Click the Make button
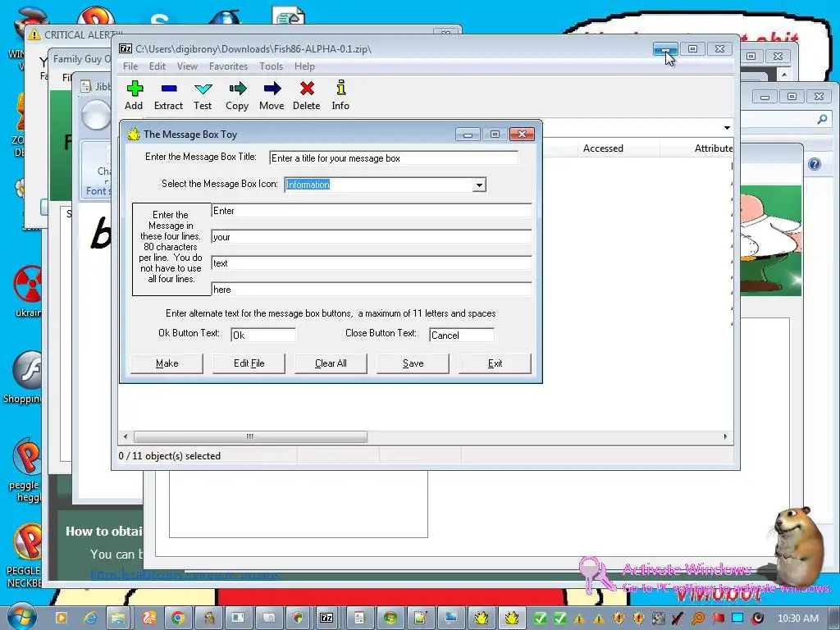The image size is (840, 630). [x=167, y=363]
